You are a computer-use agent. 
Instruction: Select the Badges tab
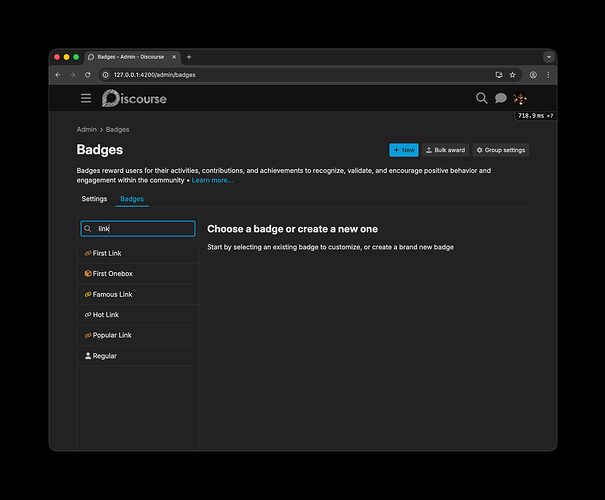pyautogui.click(x=132, y=199)
